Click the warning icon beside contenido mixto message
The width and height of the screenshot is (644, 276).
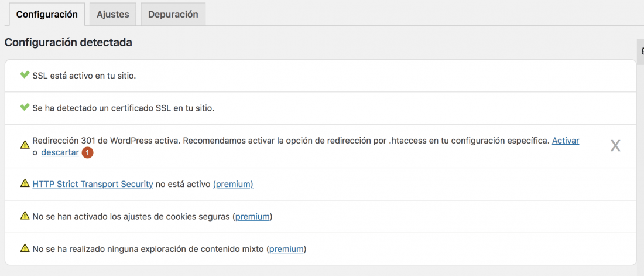[x=25, y=248]
